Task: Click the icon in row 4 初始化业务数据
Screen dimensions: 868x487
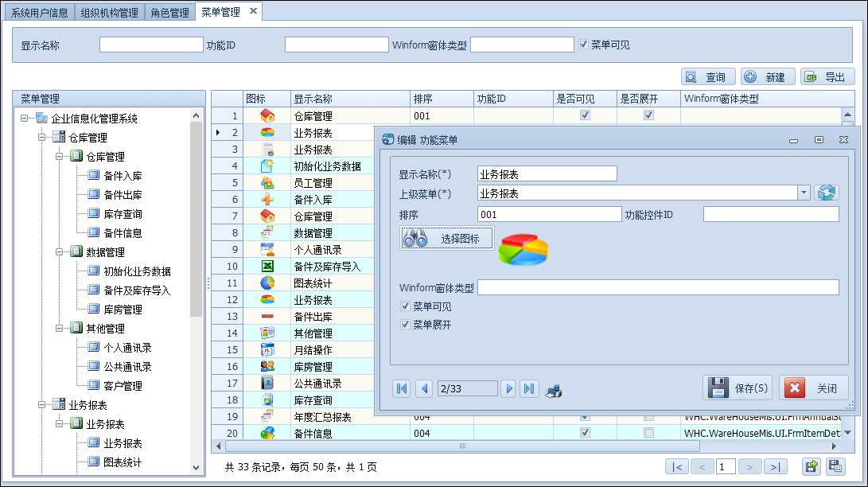Action: coord(267,166)
